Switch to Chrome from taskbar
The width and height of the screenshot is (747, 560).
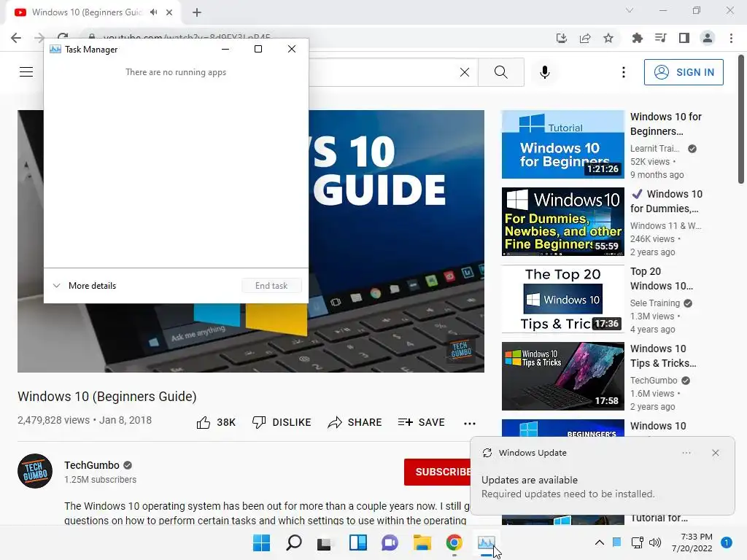coord(454,542)
